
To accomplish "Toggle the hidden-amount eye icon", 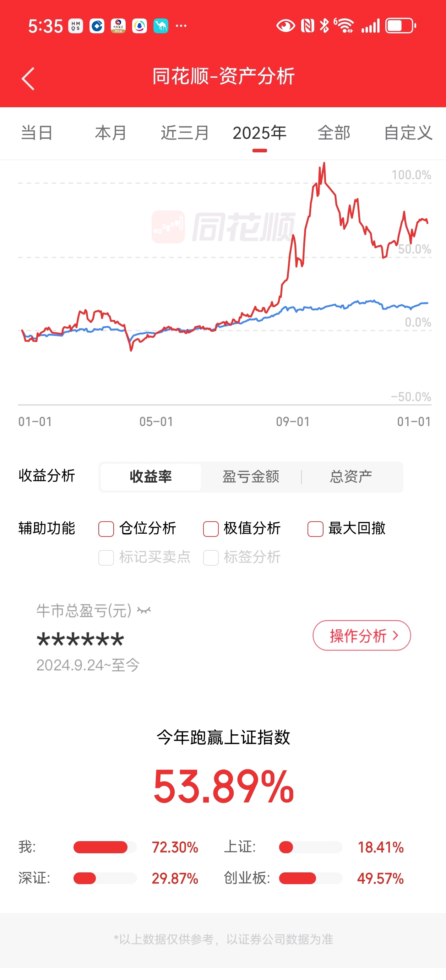I will point(144,610).
